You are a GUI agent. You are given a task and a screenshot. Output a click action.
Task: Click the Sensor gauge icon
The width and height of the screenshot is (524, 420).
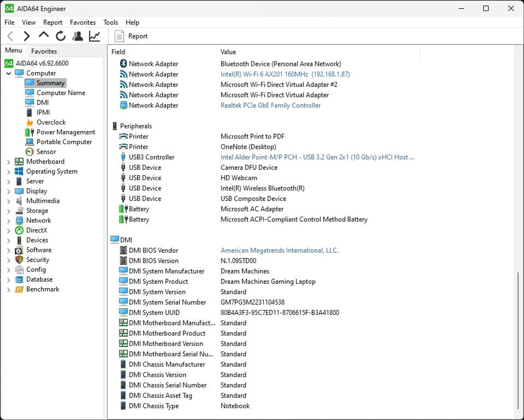pyautogui.click(x=29, y=152)
